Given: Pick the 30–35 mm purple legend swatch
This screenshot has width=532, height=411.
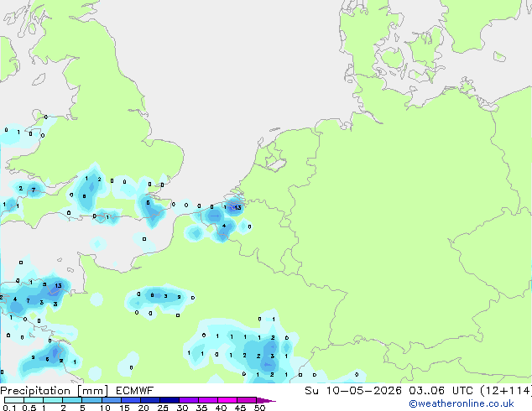Looking at the screenshot, I should pos(188,400).
